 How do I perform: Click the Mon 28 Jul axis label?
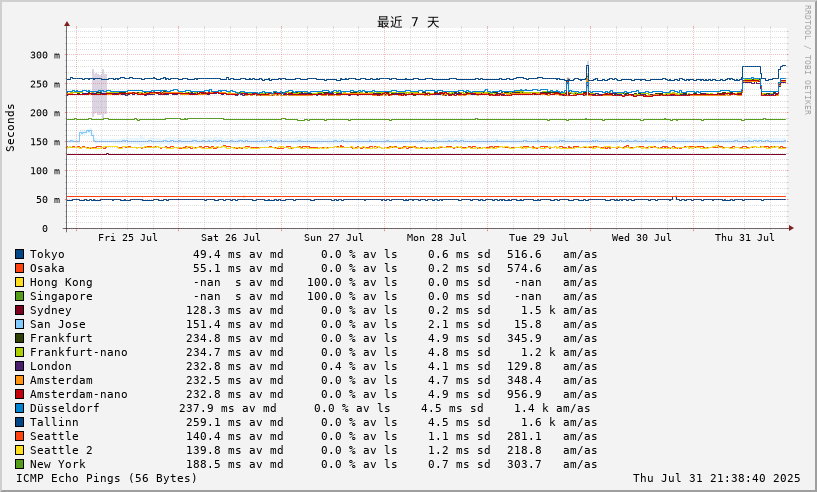tap(437, 238)
